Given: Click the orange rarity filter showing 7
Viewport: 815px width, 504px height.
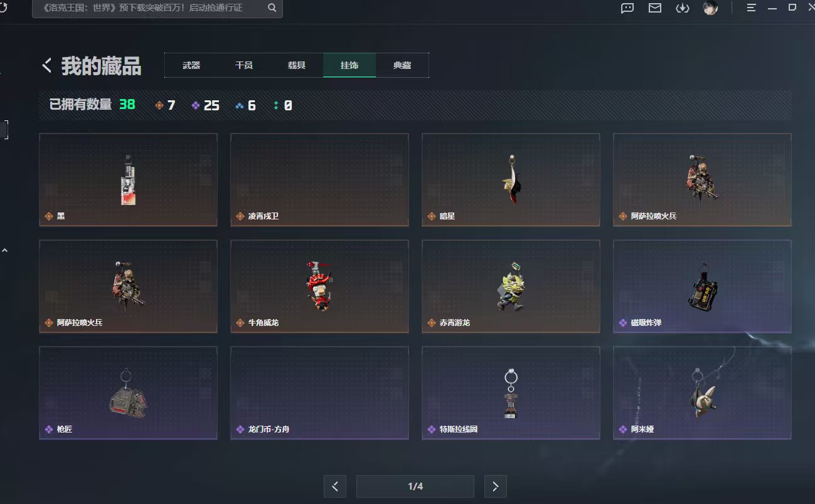Looking at the screenshot, I should click(x=166, y=105).
